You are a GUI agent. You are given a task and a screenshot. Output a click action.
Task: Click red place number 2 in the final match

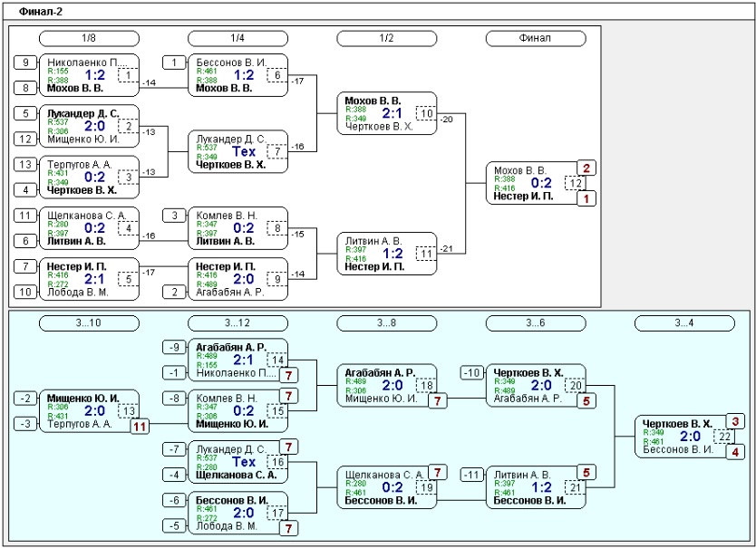point(586,168)
